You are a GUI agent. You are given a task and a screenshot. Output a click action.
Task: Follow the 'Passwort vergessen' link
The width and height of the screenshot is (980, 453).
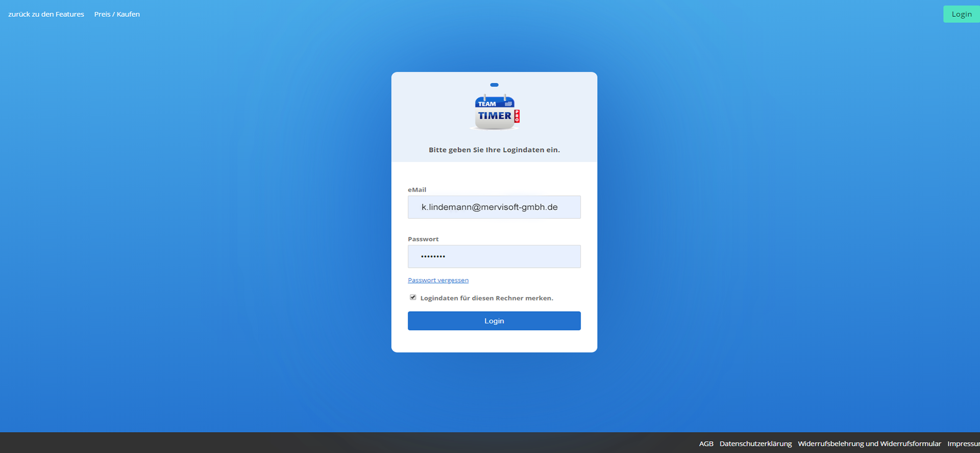(x=438, y=280)
